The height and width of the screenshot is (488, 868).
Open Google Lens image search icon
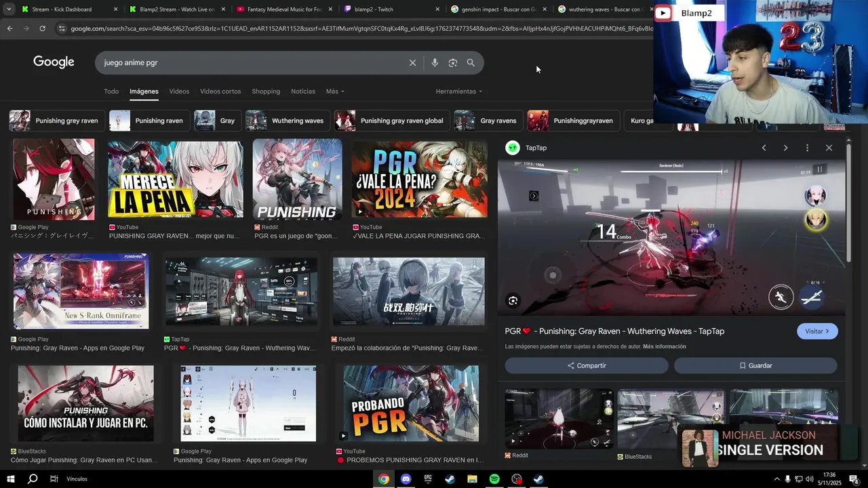click(x=453, y=62)
